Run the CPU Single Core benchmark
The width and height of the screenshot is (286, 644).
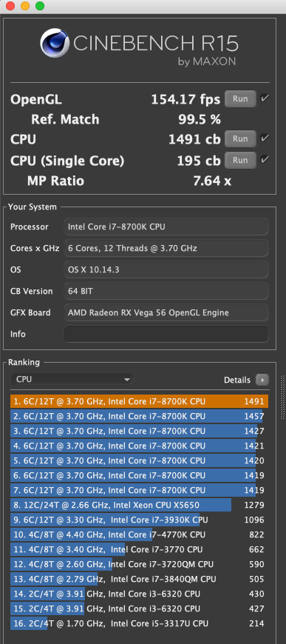pos(240,160)
